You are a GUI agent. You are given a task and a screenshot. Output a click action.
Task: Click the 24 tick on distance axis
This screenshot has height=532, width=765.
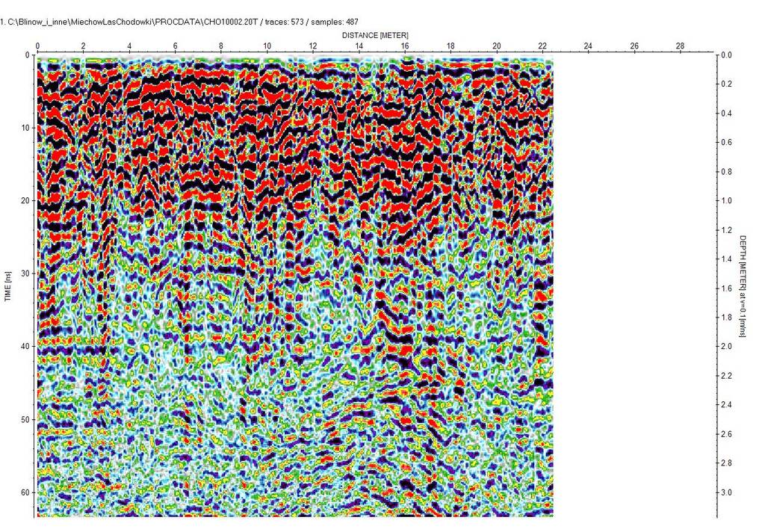[x=588, y=46]
